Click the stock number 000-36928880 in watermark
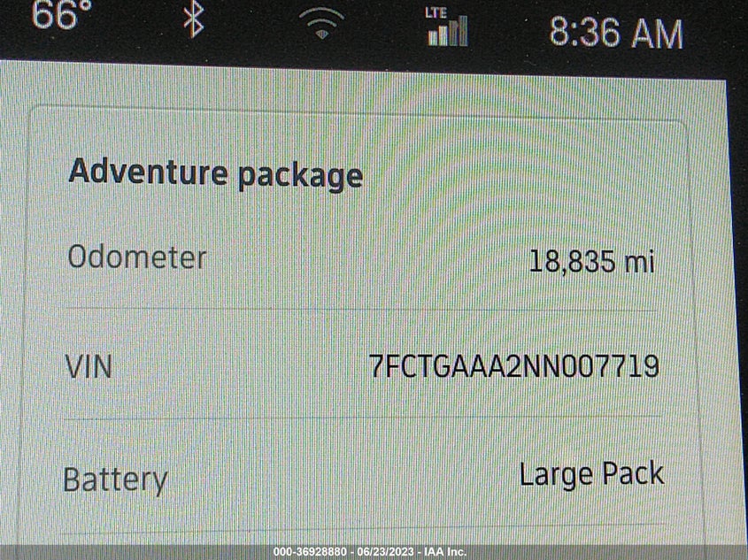 pos(310,552)
